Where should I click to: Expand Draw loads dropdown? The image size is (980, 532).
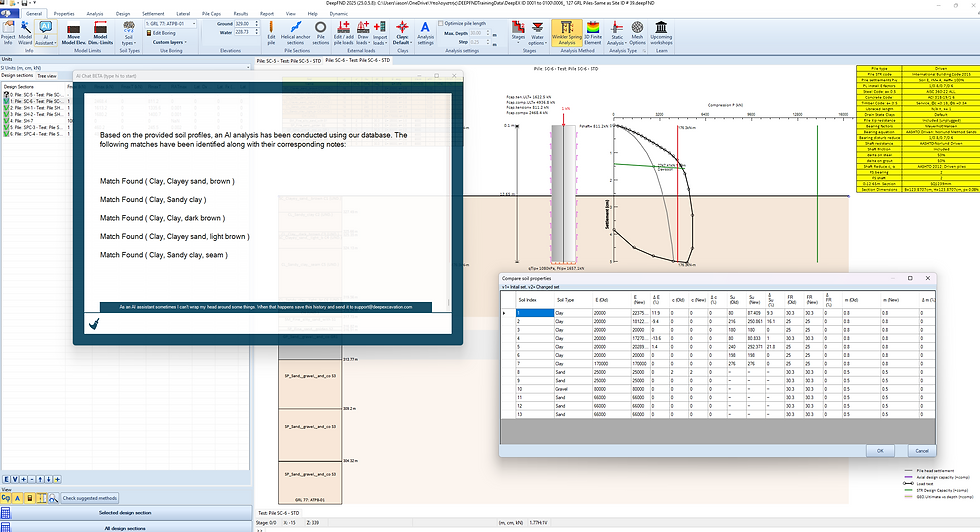point(362,33)
